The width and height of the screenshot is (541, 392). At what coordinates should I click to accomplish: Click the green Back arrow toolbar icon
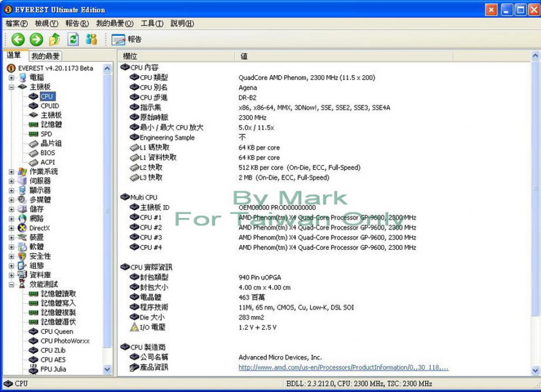click(x=18, y=40)
